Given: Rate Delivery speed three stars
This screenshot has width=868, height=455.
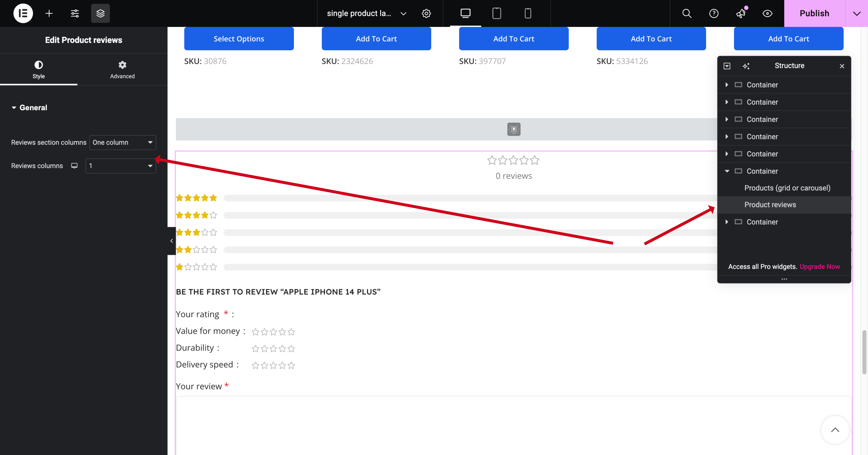Looking at the screenshot, I should tap(273, 365).
